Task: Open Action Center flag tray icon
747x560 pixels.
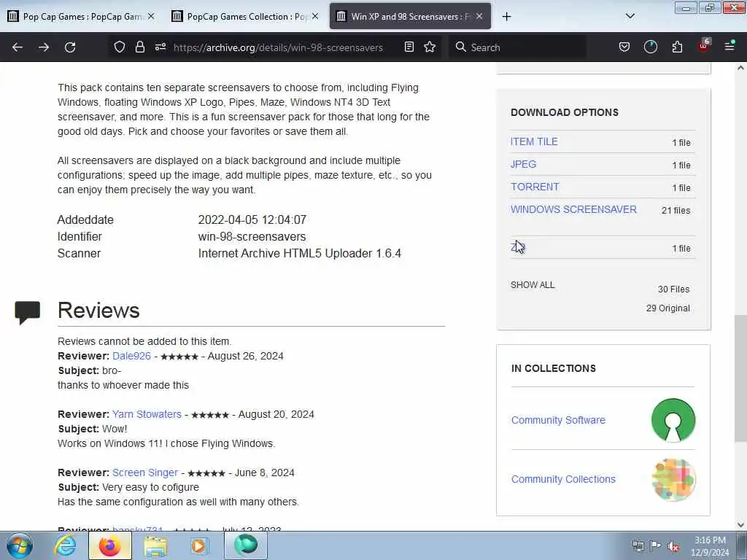Action: [656, 546]
